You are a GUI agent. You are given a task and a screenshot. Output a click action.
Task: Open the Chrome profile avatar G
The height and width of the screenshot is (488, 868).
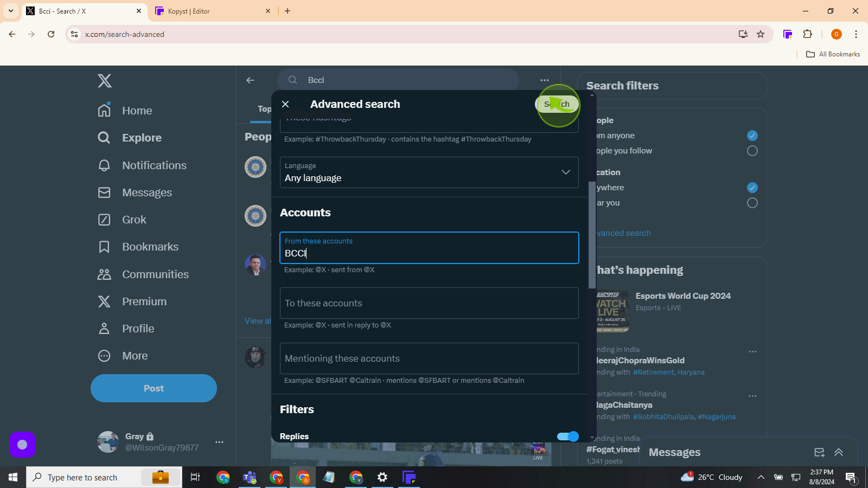click(x=837, y=34)
